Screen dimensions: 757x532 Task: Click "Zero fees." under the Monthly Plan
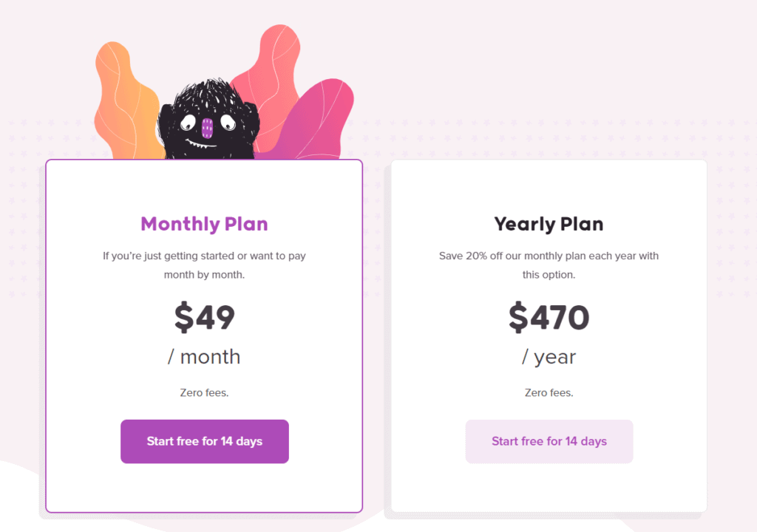tap(204, 392)
